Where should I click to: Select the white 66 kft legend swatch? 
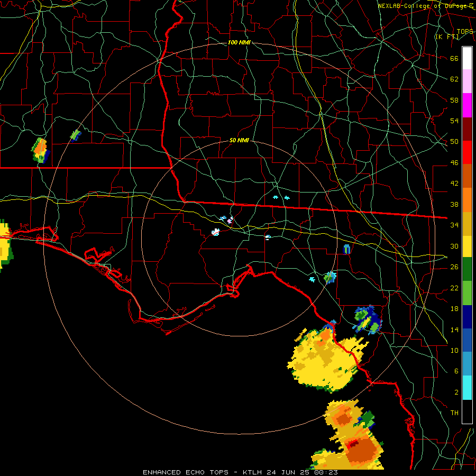pyautogui.click(x=467, y=58)
